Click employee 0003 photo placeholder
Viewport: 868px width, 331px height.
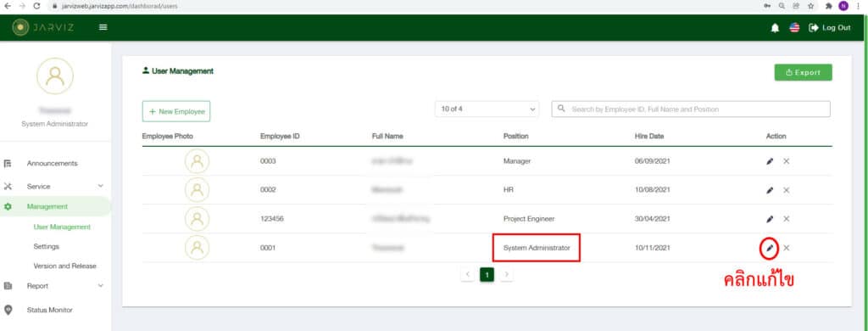click(x=197, y=161)
